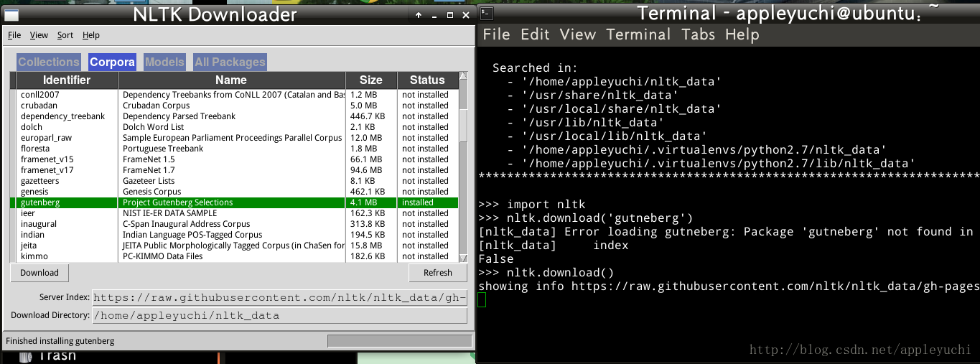The height and width of the screenshot is (364, 980).
Task: Click 'Portuguese Treebank' name cell
Action: pyautogui.click(x=163, y=149)
